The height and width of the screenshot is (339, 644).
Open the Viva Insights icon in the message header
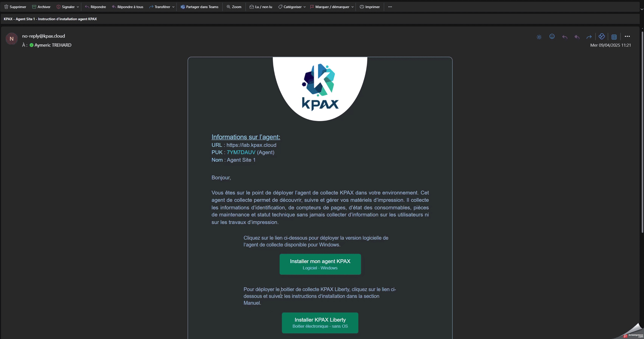coord(602,37)
